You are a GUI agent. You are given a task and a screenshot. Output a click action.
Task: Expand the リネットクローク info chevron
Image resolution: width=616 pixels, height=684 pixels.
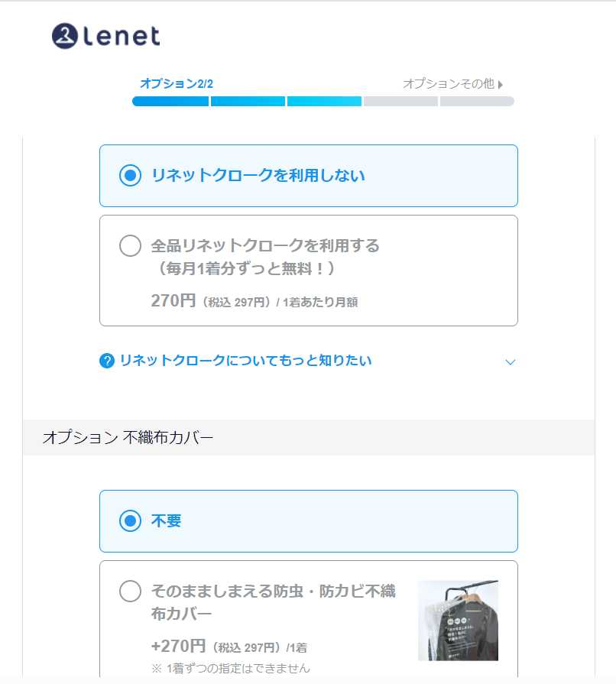coord(511,361)
